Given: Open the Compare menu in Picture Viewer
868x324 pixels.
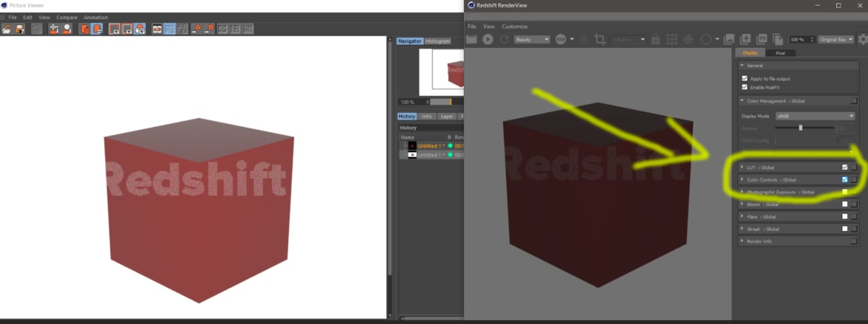Looking at the screenshot, I should coord(66,17).
